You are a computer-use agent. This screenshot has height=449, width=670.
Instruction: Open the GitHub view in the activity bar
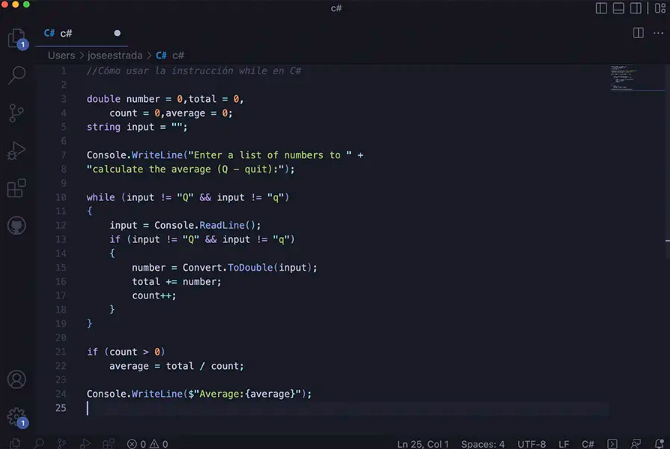(17, 226)
